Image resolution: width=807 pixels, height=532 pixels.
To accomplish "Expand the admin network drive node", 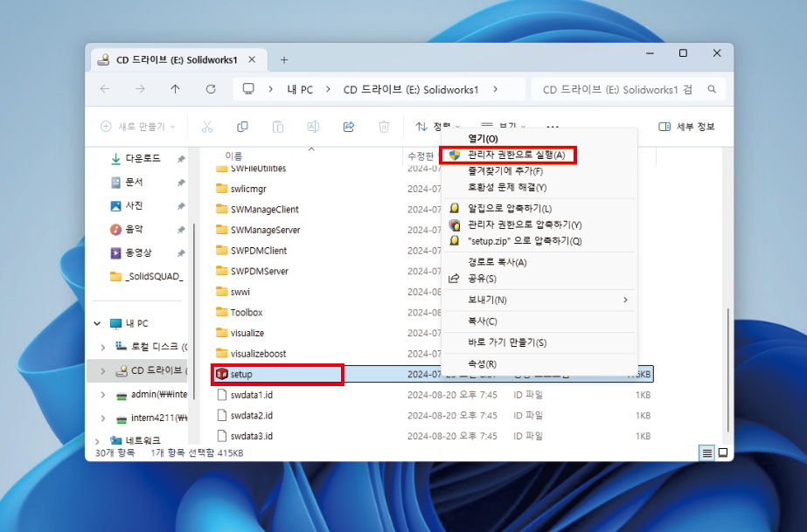I will pos(103,395).
